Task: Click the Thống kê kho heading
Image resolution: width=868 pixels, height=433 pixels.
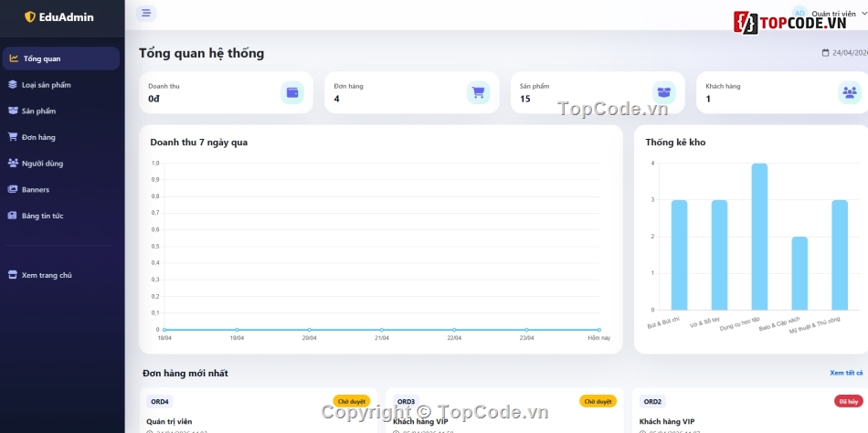Action: tap(675, 143)
